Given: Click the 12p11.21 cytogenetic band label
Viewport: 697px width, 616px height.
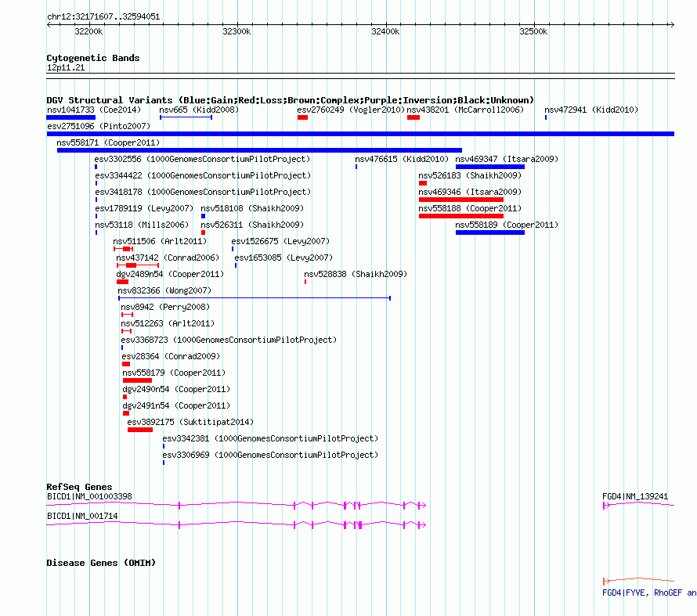Looking at the screenshot, I should (x=66, y=67).
